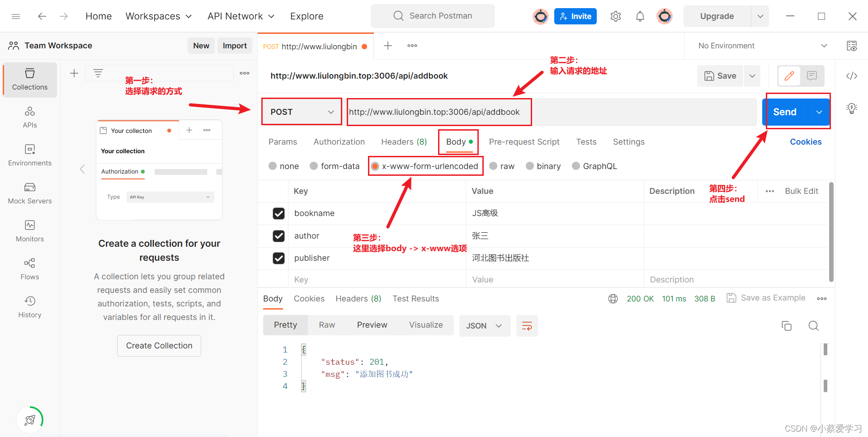Open the No Environment dropdown
This screenshot has width=868, height=437.
click(762, 46)
